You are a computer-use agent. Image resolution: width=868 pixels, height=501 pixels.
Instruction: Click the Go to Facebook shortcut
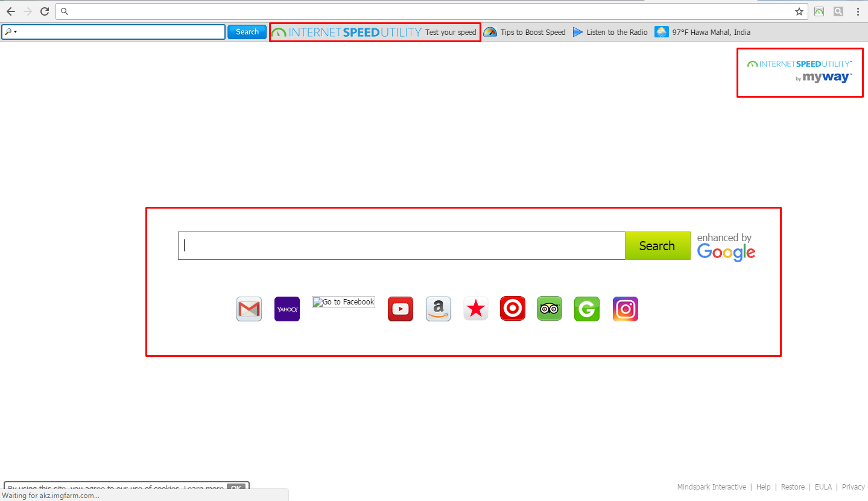pyautogui.click(x=343, y=302)
